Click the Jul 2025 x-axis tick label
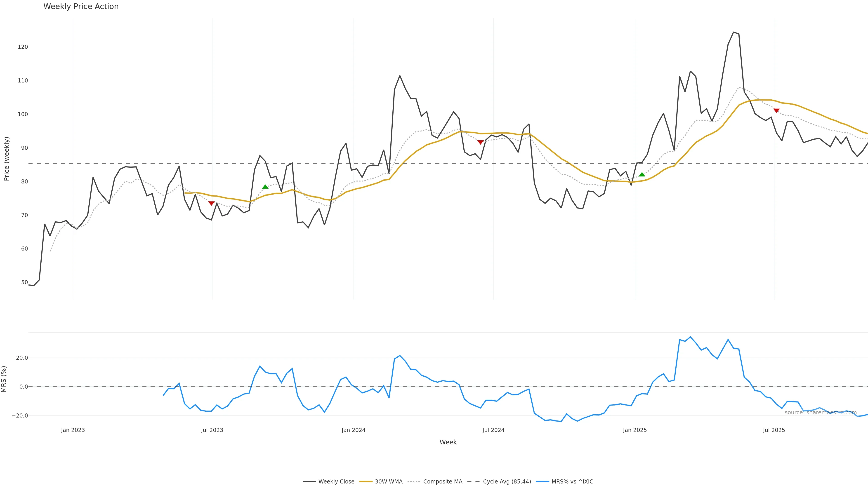 (774, 430)
